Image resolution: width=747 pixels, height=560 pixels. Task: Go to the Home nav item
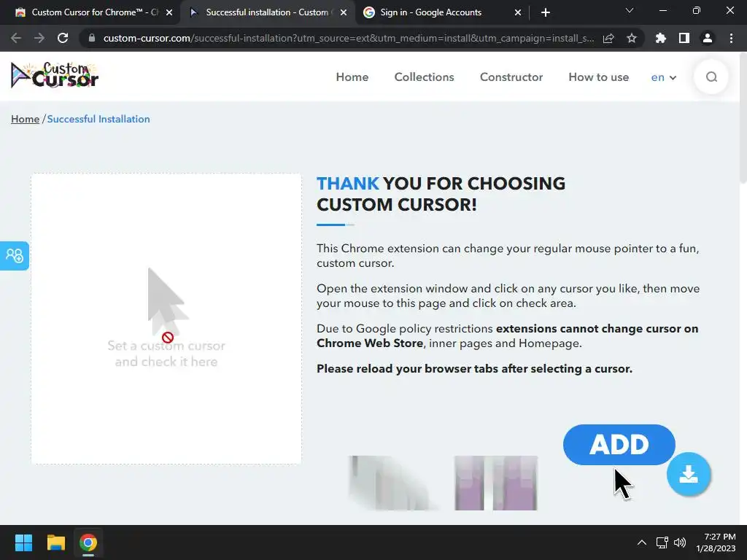352,77
